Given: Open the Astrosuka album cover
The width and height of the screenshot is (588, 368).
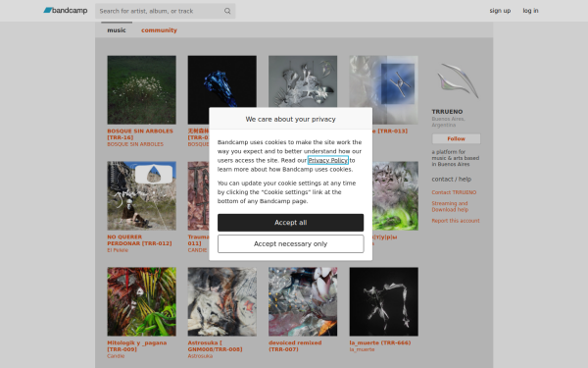Looking at the screenshot, I should pyautogui.click(x=222, y=302).
